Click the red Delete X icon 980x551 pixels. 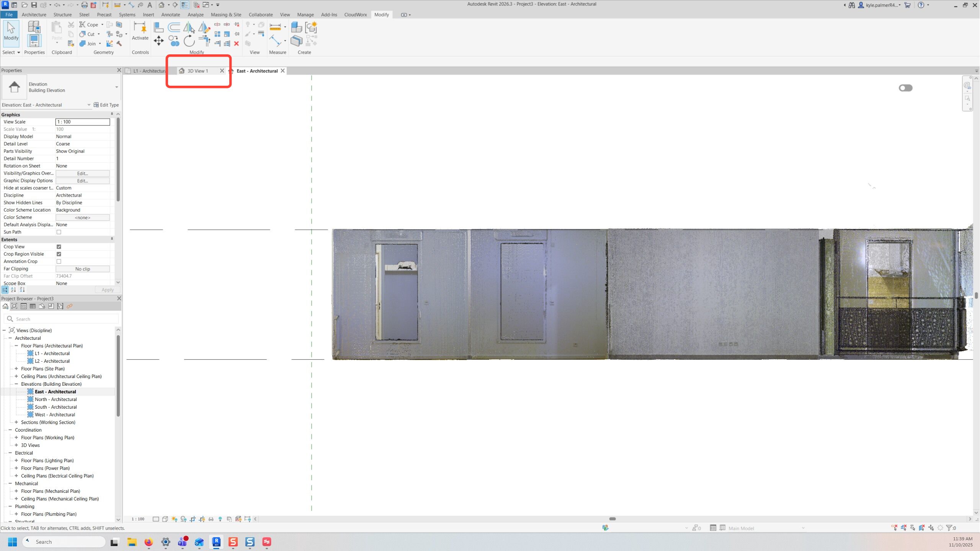[x=237, y=44]
